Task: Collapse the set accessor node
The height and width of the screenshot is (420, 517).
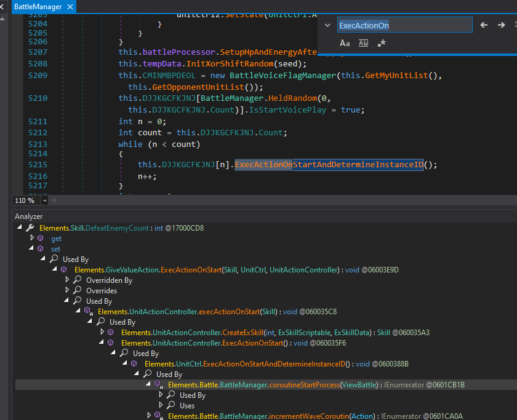Action: (31, 248)
